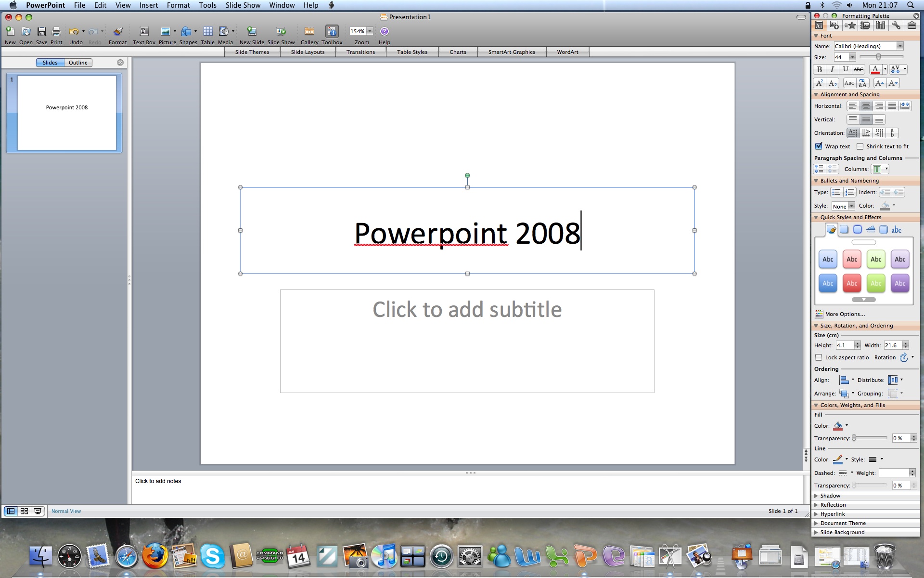Screen dimensions: 924x578
Task: Select Normal view button in status bar
Action: point(11,511)
